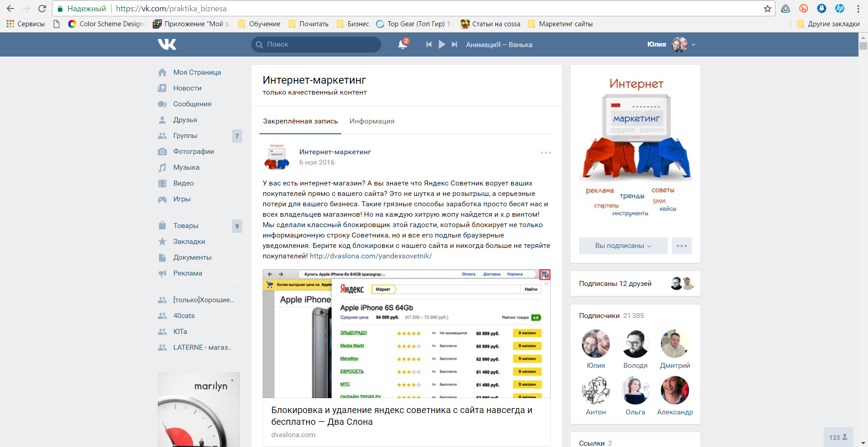Image resolution: width=868 pixels, height=447 pixels.
Task: Open the pinned post options three dots
Action: [546, 153]
